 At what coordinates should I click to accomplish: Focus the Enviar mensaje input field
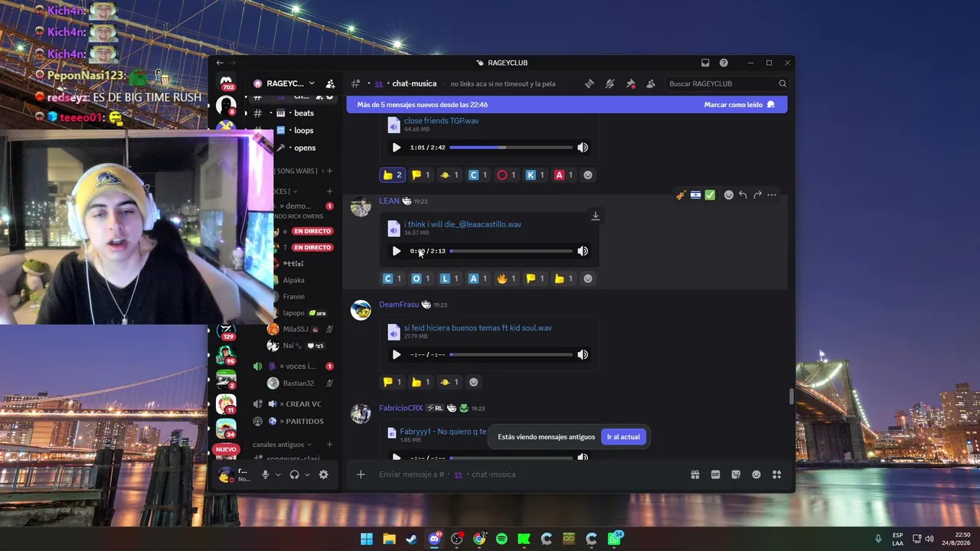pyautogui.click(x=528, y=474)
